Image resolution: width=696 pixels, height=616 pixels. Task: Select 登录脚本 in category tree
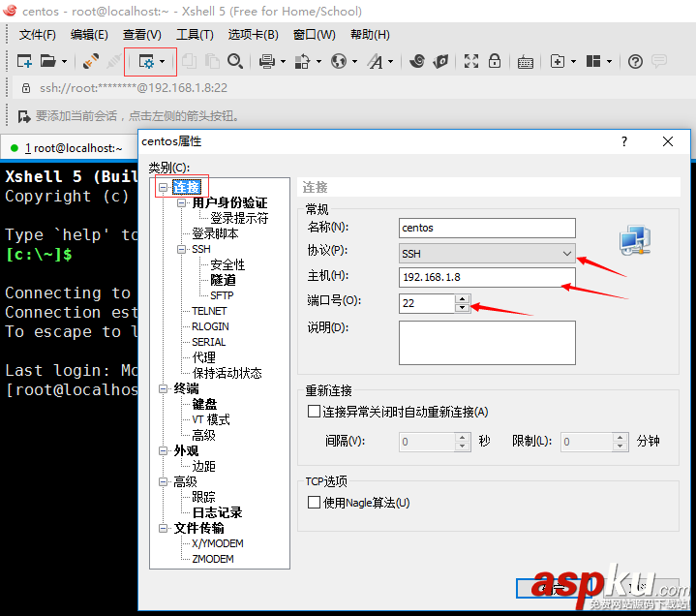[x=215, y=233]
